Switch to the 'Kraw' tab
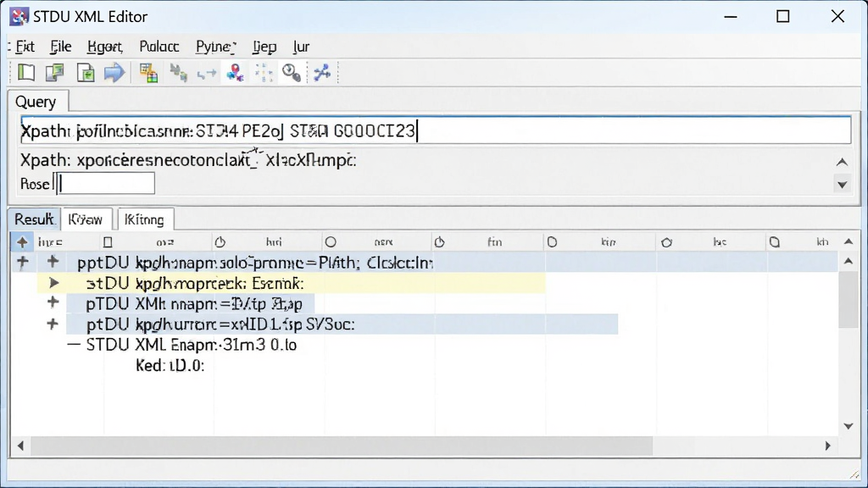868x488 pixels. (86, 219)
